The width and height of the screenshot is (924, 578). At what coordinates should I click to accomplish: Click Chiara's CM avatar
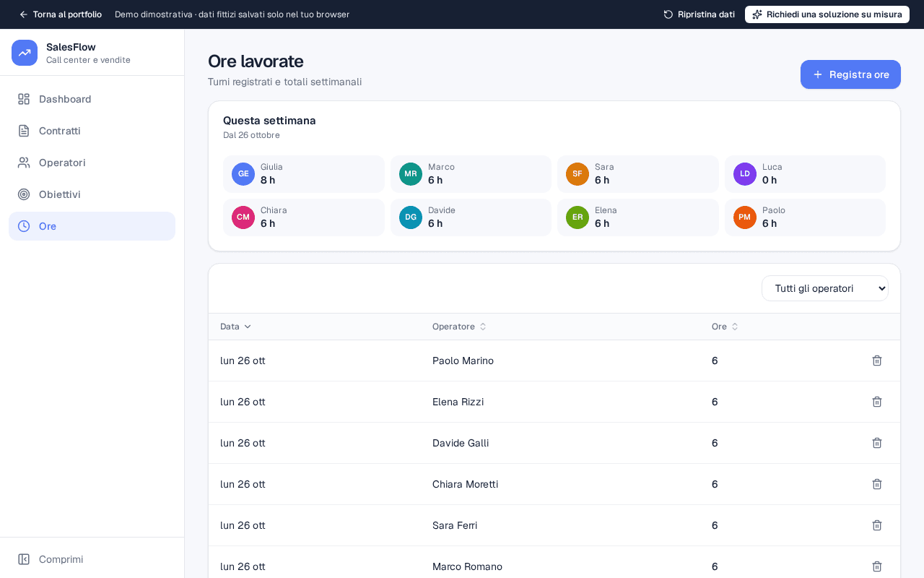[243, 217]
